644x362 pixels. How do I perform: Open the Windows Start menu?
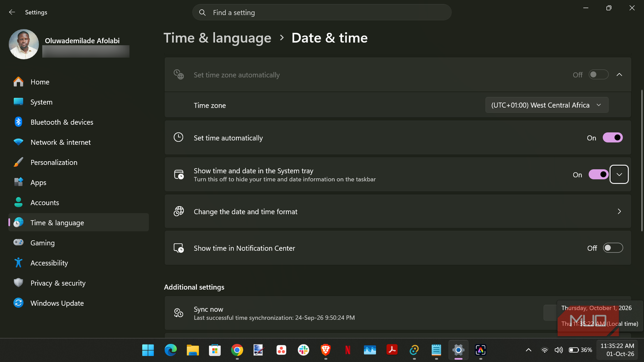[x=148, y=350]
